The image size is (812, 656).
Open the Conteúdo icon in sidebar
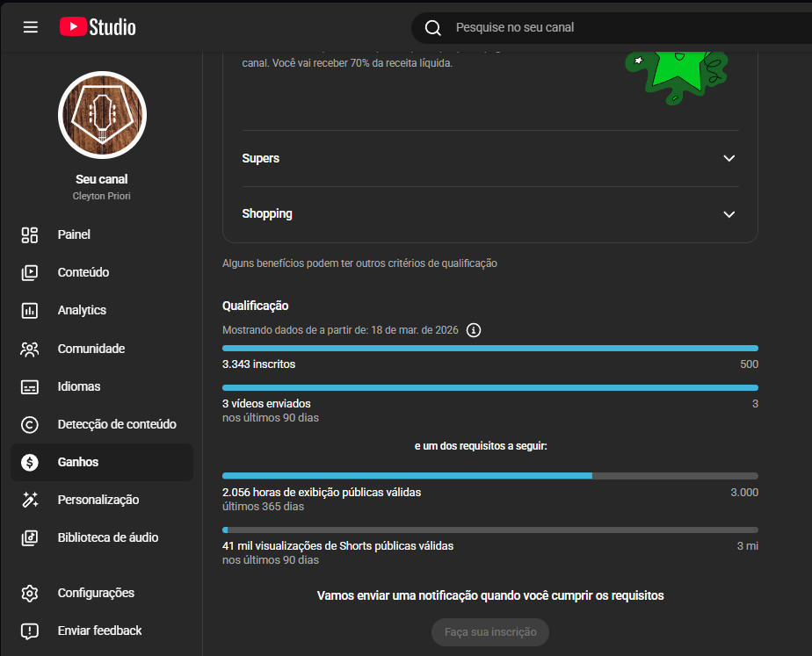[30, 272]
